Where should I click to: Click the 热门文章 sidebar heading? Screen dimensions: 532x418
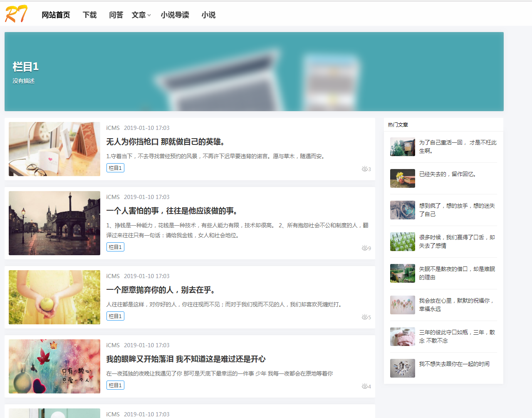pyautogui.click(x=398, y=125)
